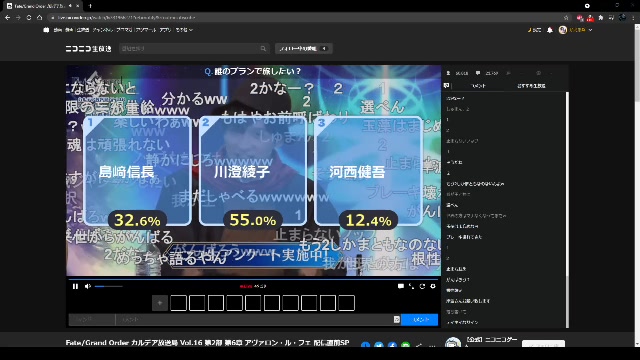This screenshot has width=640, height=360.
Task: Mute the tab via its speaker icon
Action: click(70, 6)
